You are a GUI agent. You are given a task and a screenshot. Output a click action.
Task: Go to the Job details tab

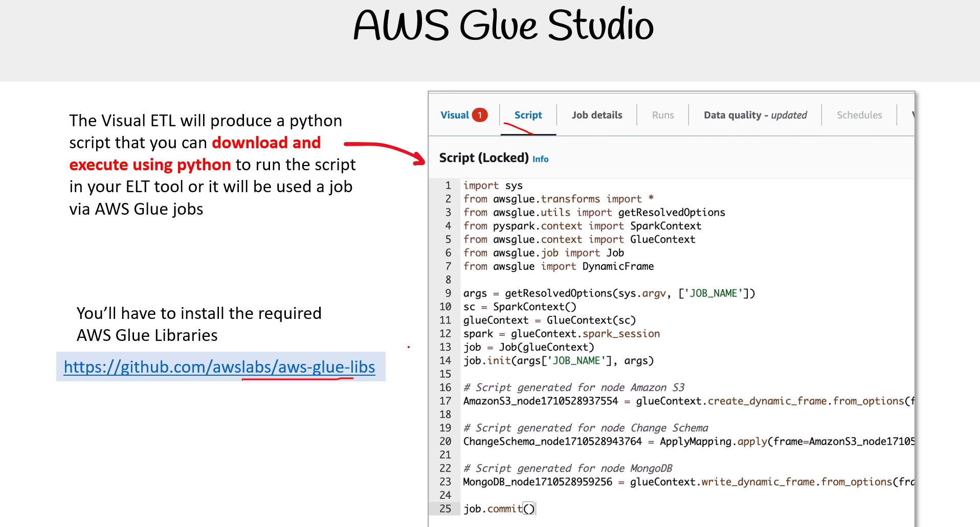597,115
